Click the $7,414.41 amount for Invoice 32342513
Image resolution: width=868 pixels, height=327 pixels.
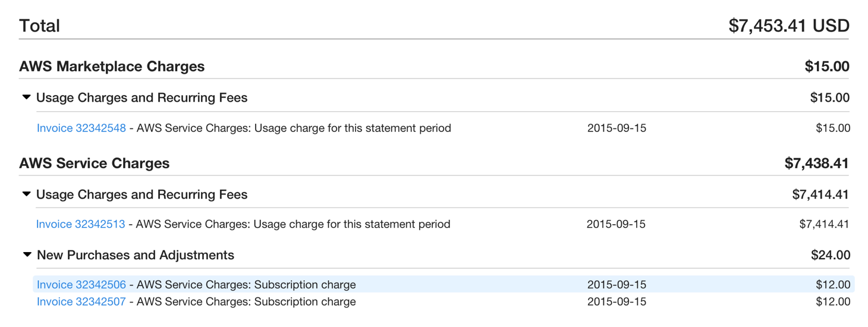coord(824,224)
